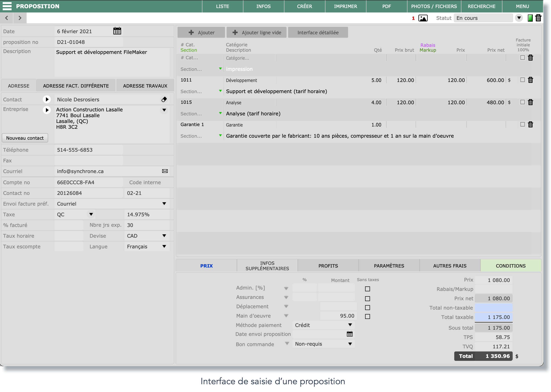This screenshot has height=392, width=551.
Task: Open the Devise CAD dropdown
Action: [164, 236]
